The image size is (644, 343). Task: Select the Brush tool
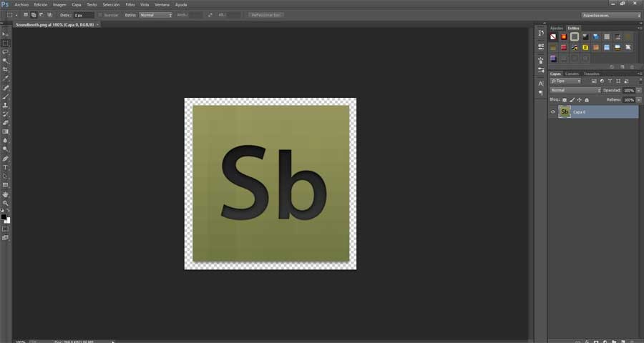click(x=5, y=96)
